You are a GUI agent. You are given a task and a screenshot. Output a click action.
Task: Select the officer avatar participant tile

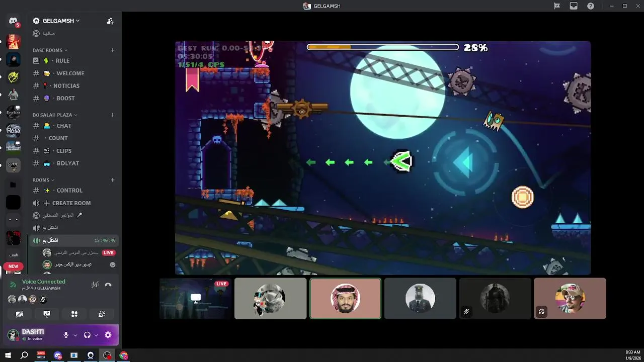(420, 299)
